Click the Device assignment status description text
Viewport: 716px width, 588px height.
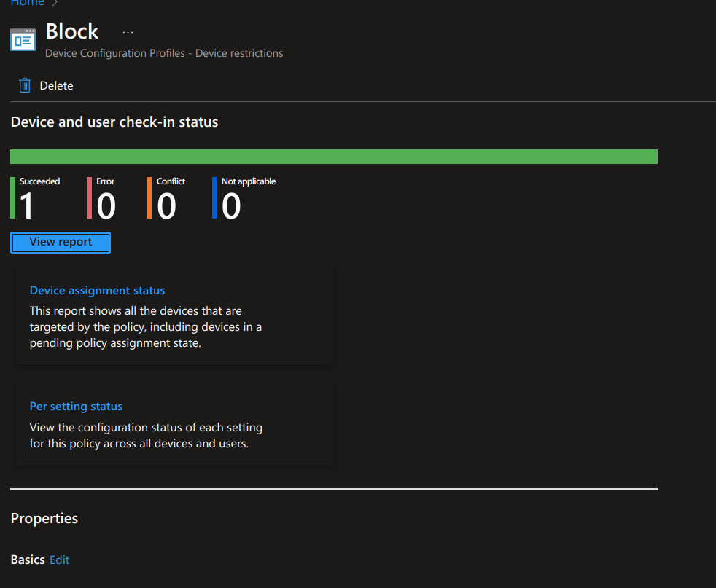[x=146, y=327]
